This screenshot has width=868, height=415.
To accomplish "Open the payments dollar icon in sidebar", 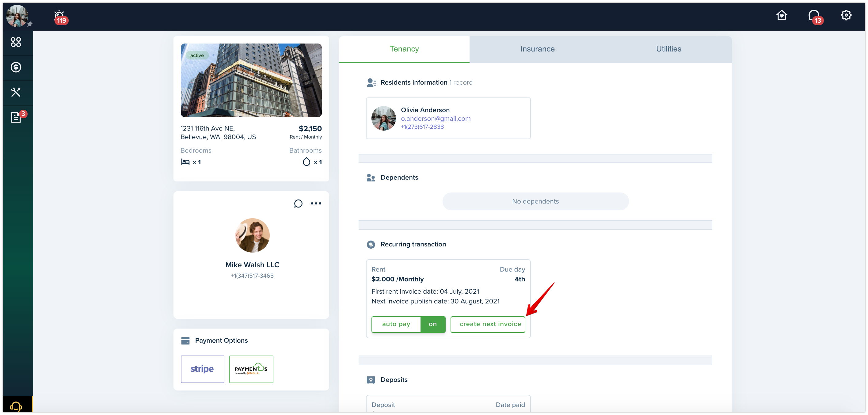I will point(16,67).
